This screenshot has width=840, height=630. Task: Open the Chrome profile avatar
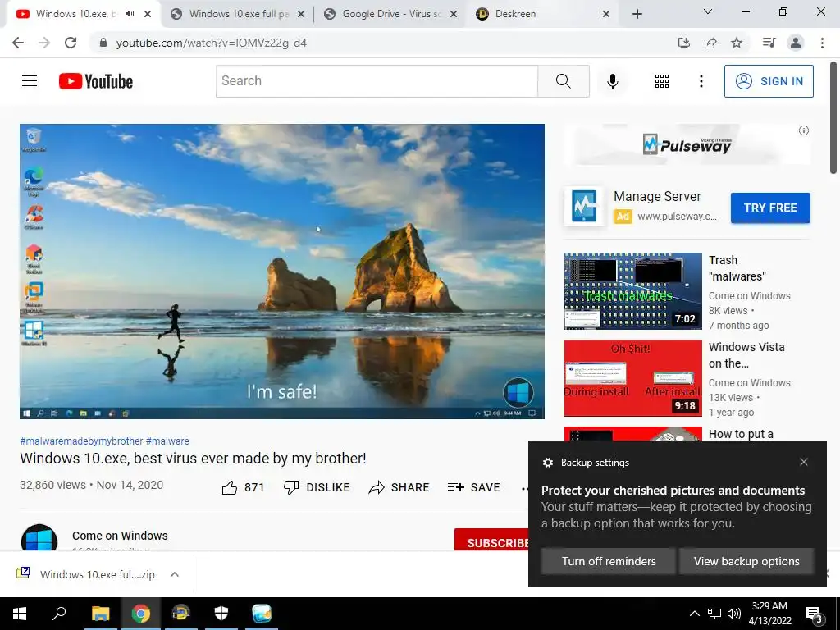[x=796, y=43]
